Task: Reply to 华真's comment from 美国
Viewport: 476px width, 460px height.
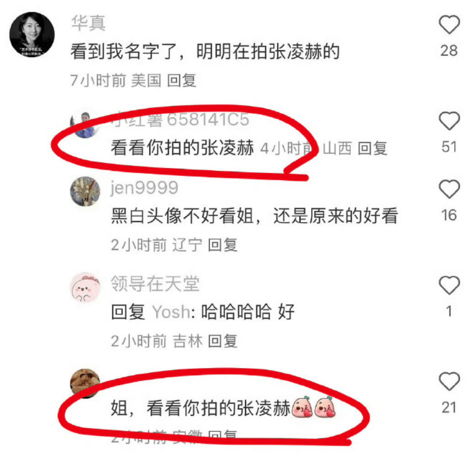Action: click(x=182, y=81)
